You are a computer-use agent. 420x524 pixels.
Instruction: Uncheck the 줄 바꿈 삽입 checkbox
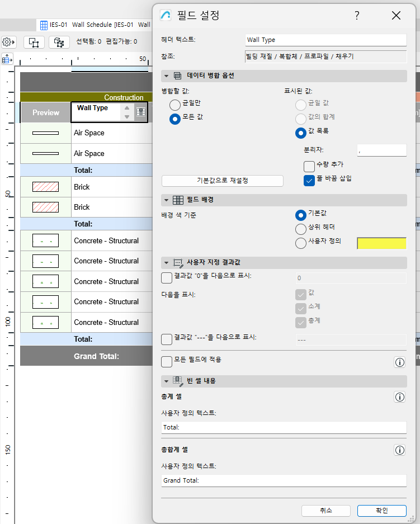coord(309,181)
